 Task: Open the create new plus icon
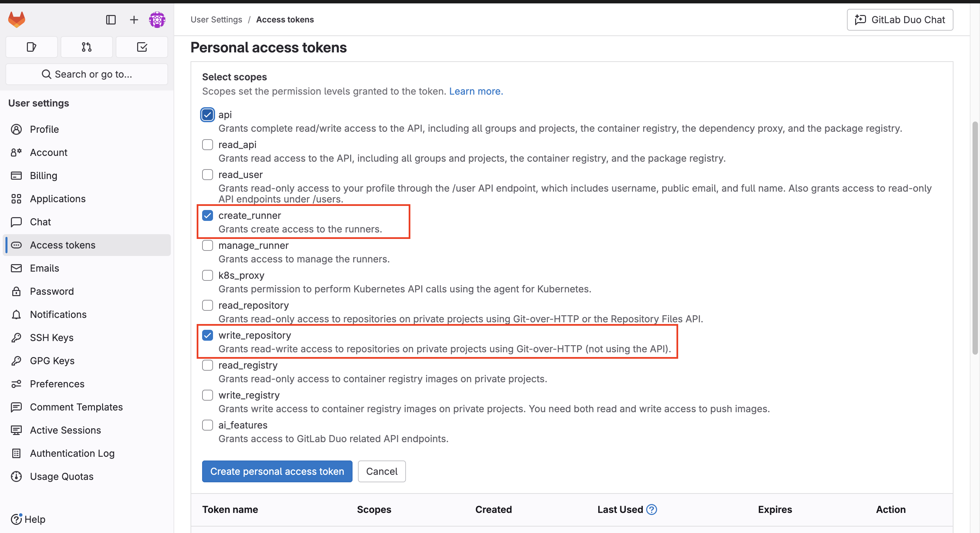coord(134,20)
